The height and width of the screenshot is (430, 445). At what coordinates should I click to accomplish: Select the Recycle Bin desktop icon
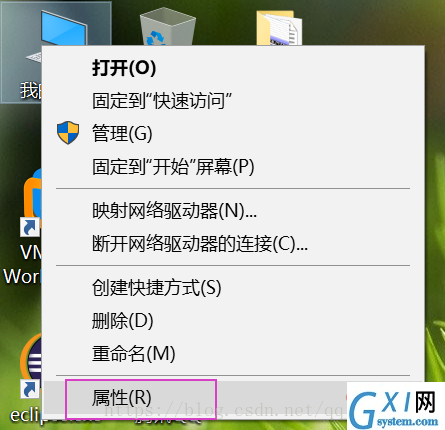pos(168,28)
